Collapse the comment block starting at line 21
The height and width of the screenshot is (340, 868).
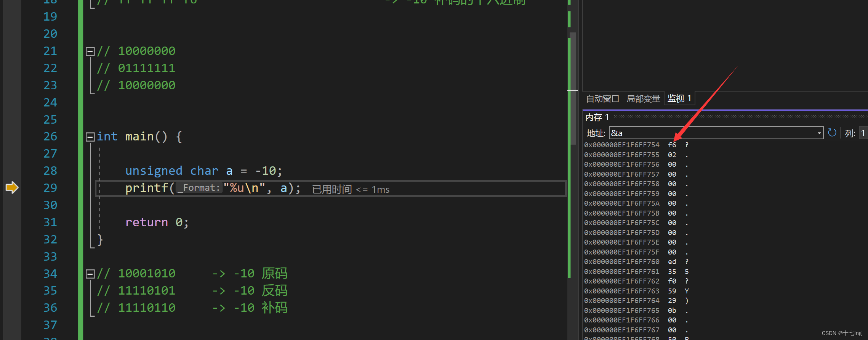point(90,52)
